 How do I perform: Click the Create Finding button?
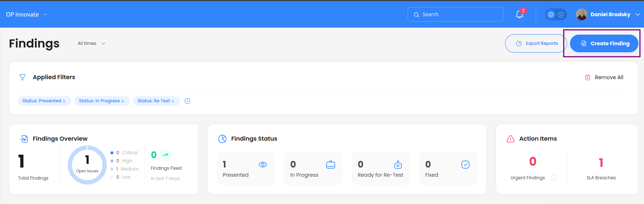(x=604, y=43)
